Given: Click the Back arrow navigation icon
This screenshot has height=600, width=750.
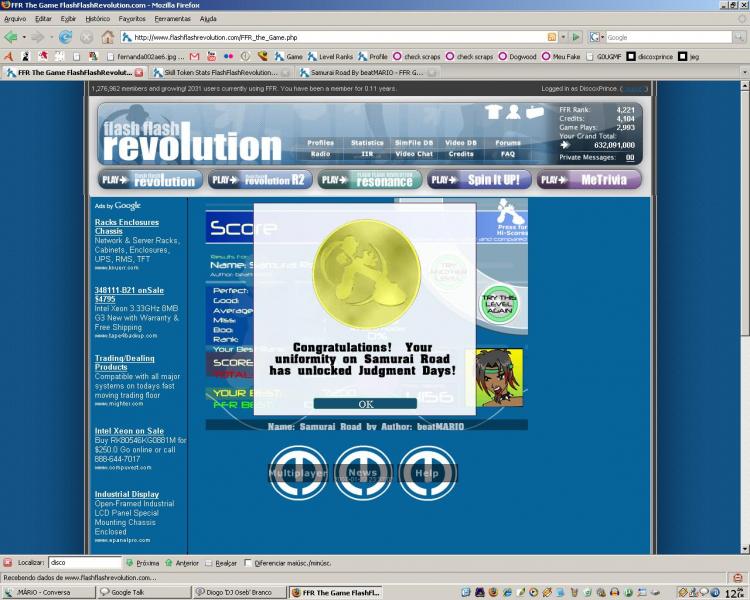Looking at the screenshot, I should click(11, 37).
